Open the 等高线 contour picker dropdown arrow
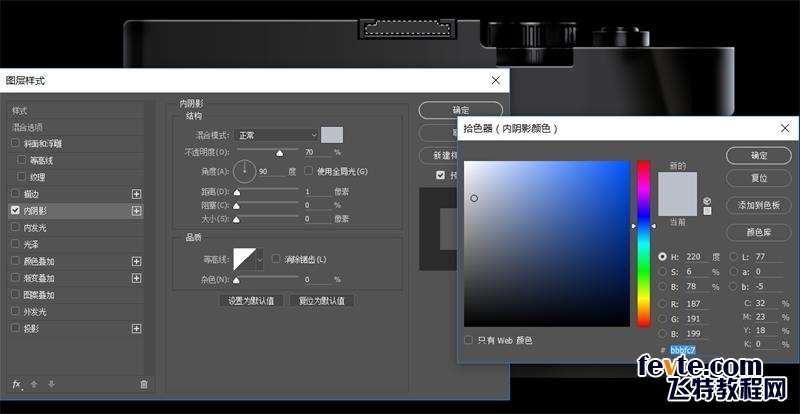This screenshot has height=414, width=800. tap(260, 259)
